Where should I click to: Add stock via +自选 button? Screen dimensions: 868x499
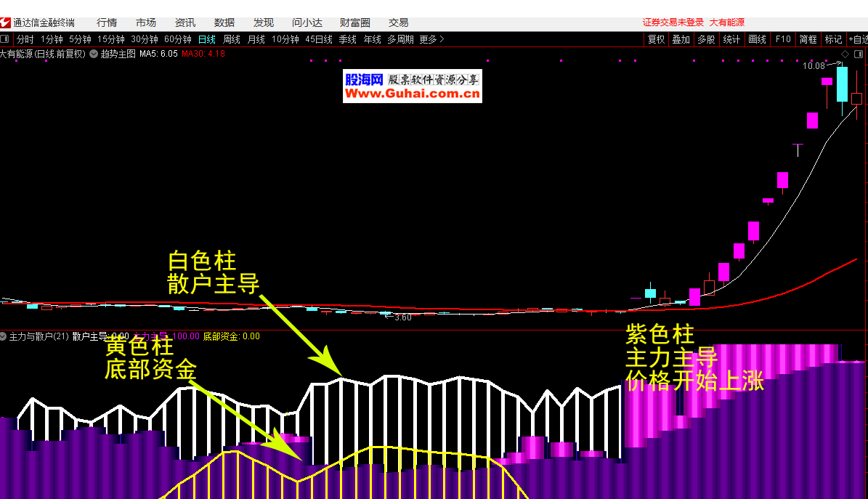click(x=857, y=39)
